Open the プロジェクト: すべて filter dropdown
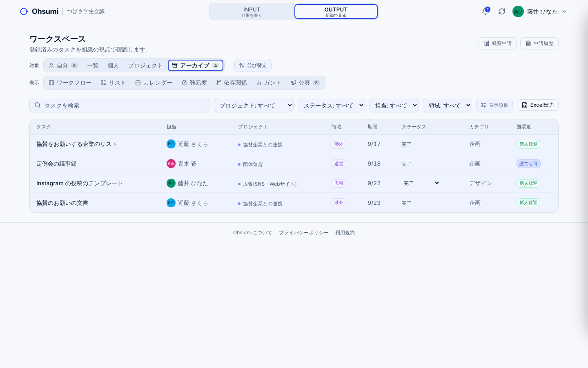The width and height of the screenshot is (588, 368). [254, 105]
